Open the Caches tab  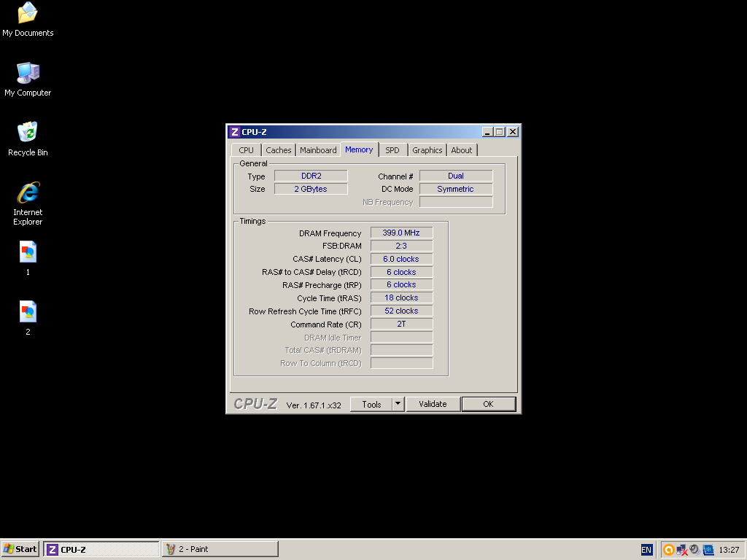pos(278,150)
